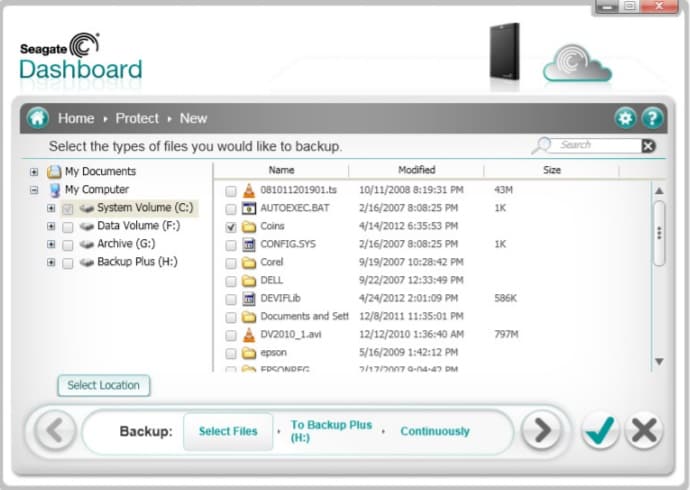The height and width of the screenshot is (490, 690).
Task: Click the VLC icon of DV2010_1.avi
Action: coord(249,335)
